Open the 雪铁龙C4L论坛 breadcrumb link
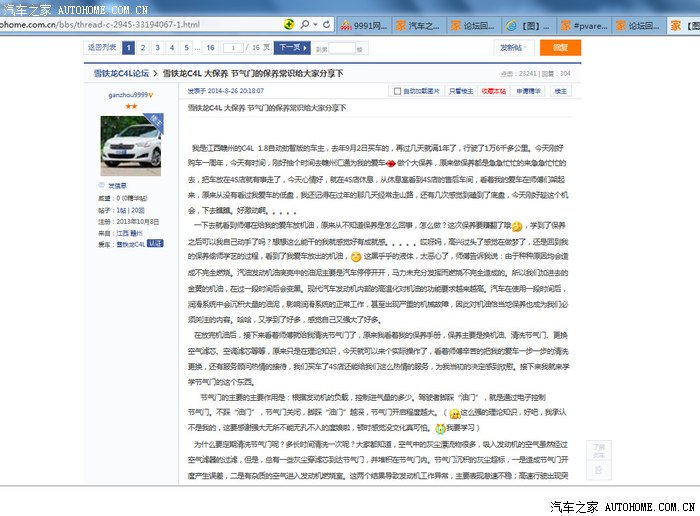Image resolution: width=700 pixels, height=516 pixels. click(x=115, y=73)
